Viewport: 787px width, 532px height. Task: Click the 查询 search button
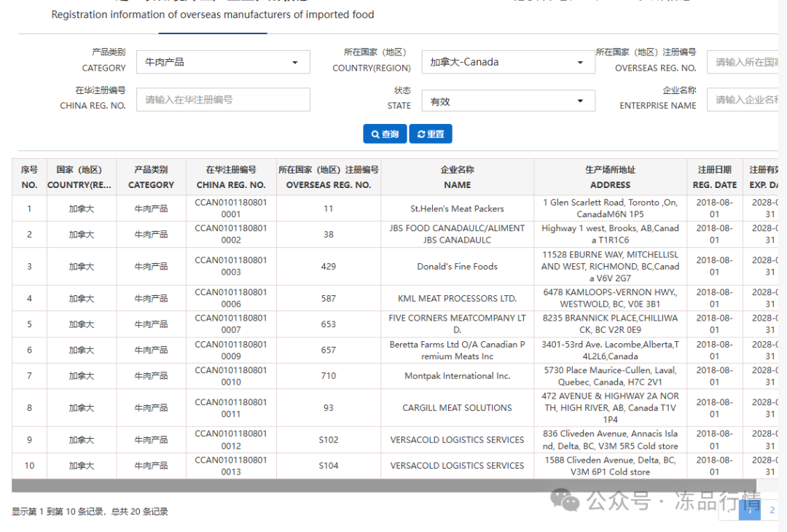tap(385, 134)
